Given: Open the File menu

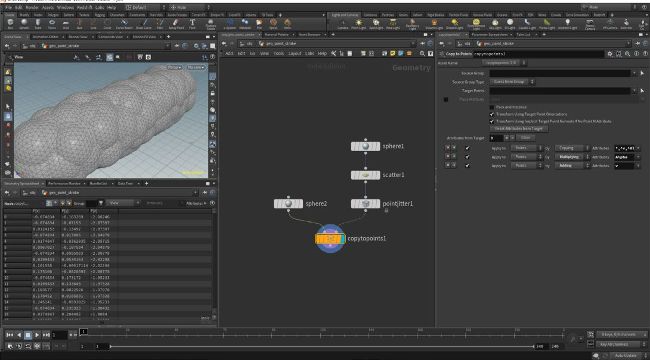Looking at the screenshot, I should 8,8.
